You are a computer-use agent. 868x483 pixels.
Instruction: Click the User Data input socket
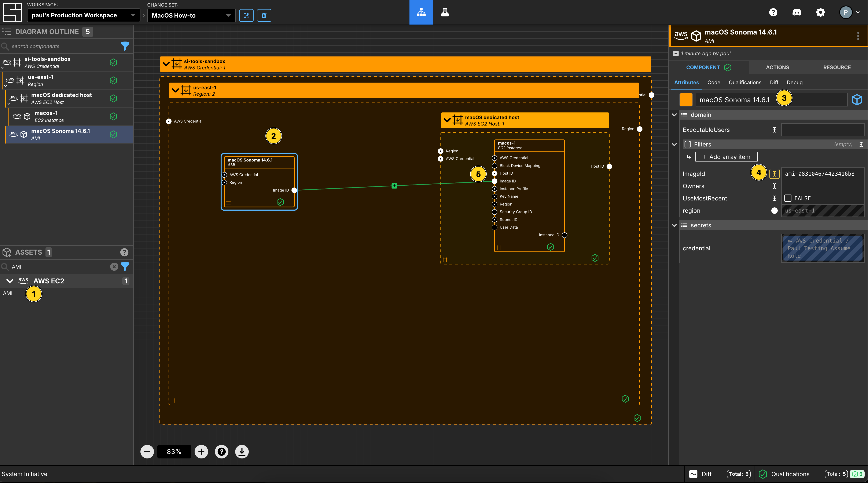point(494,227)
